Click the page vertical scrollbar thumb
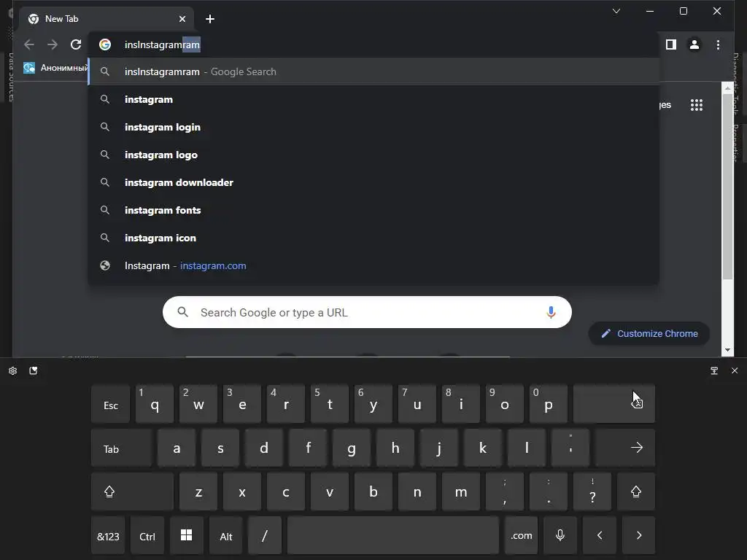The image size is (747, 560). pos(727,186)
